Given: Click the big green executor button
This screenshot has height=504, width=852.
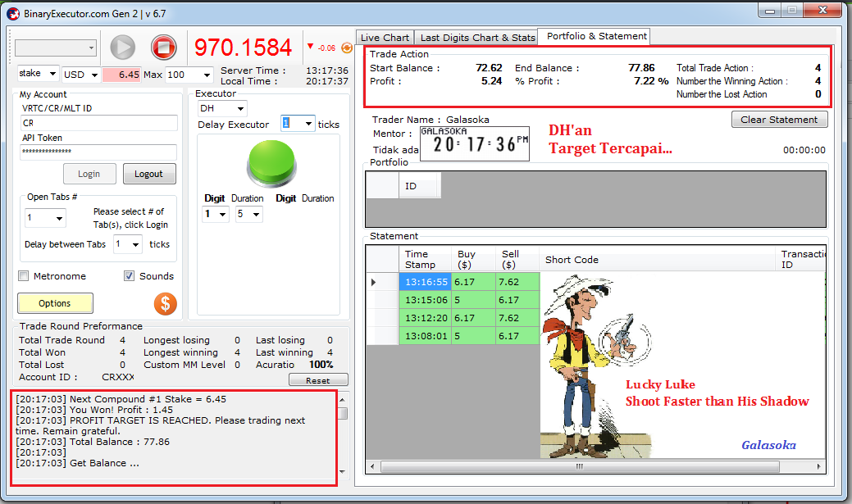Looking at the screenshot, I should coord(271,163).
